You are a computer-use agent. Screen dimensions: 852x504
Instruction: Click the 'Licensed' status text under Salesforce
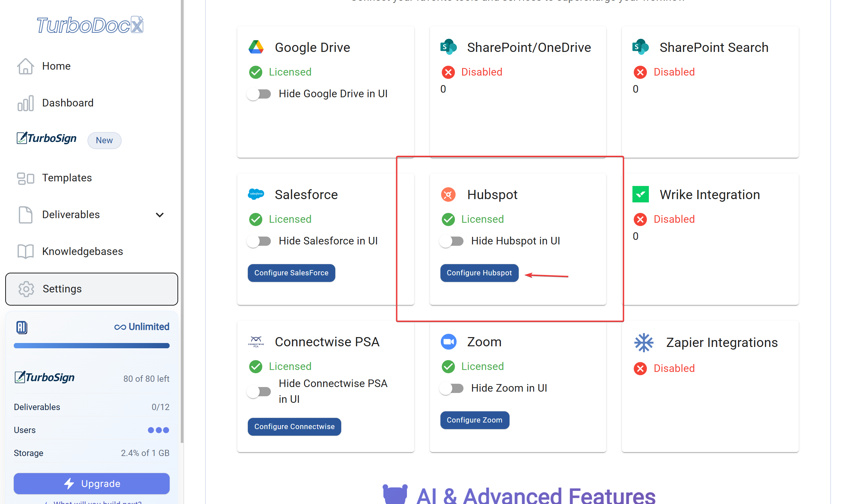290,219
